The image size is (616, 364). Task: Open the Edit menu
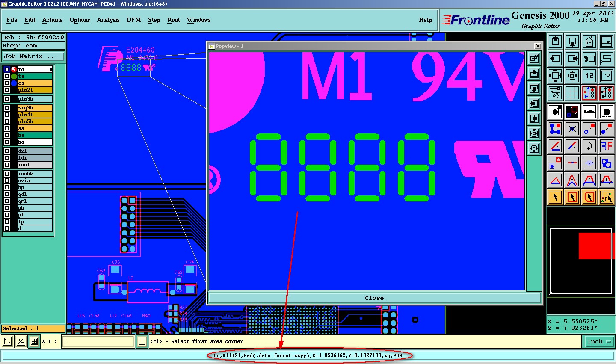coord(30,20)
